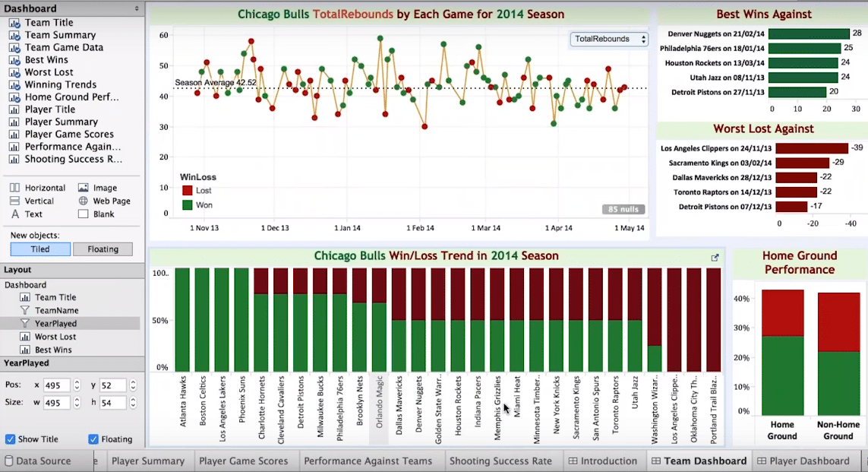
Task: Click the YearPlayed filter icon in Layout tree
Action: (x=25, y=324)
